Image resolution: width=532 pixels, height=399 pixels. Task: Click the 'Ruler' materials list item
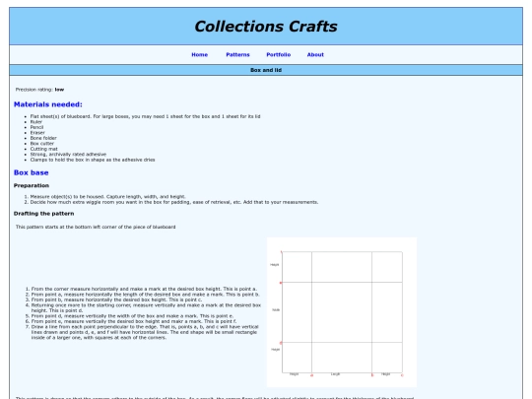[36, 122]
